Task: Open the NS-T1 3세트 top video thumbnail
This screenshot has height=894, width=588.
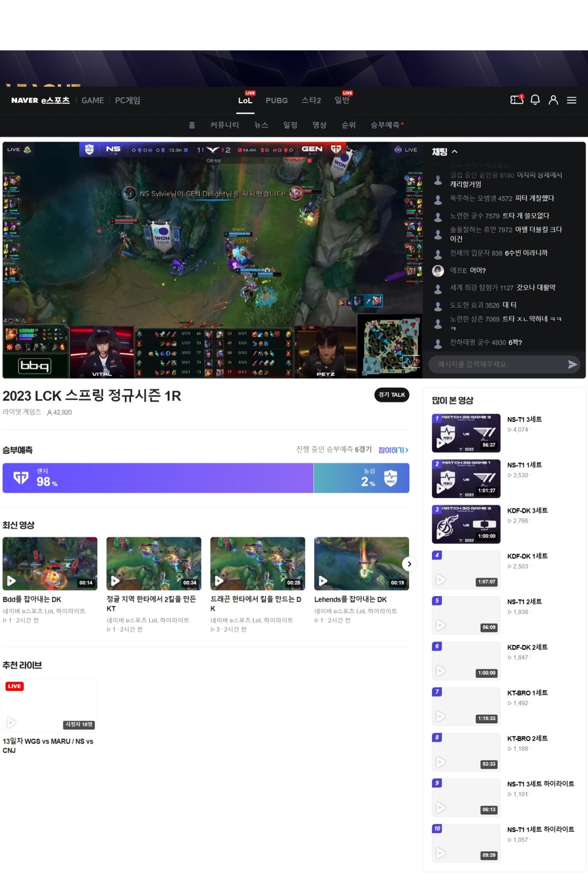Action: (466, 433)
